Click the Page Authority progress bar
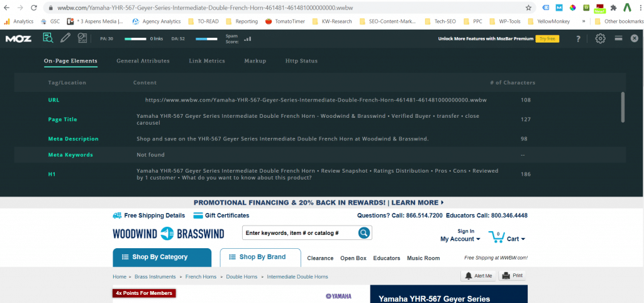Image resolution: width=644 pixels, height=303 pixels. tap(136, 38)
